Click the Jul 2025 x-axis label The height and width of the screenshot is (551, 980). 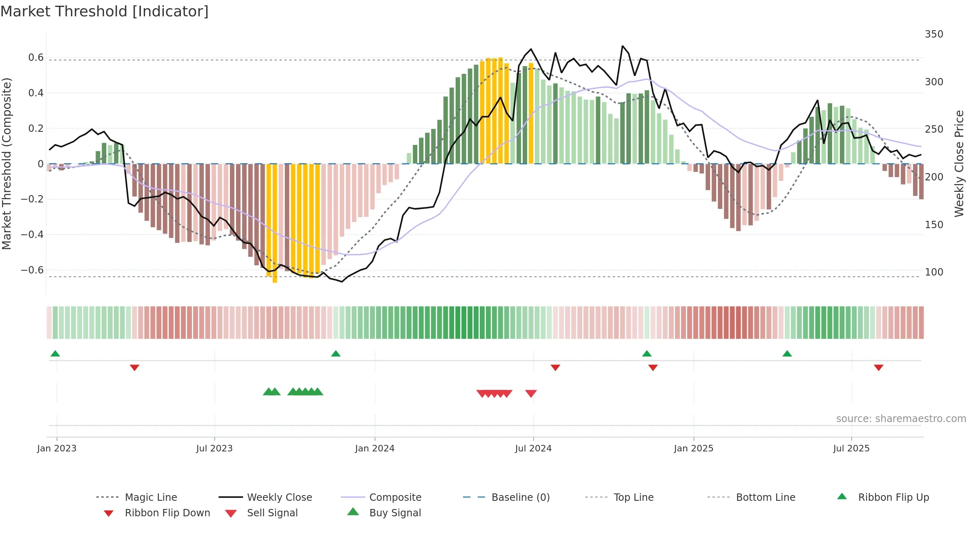click(x=851, y=448)
